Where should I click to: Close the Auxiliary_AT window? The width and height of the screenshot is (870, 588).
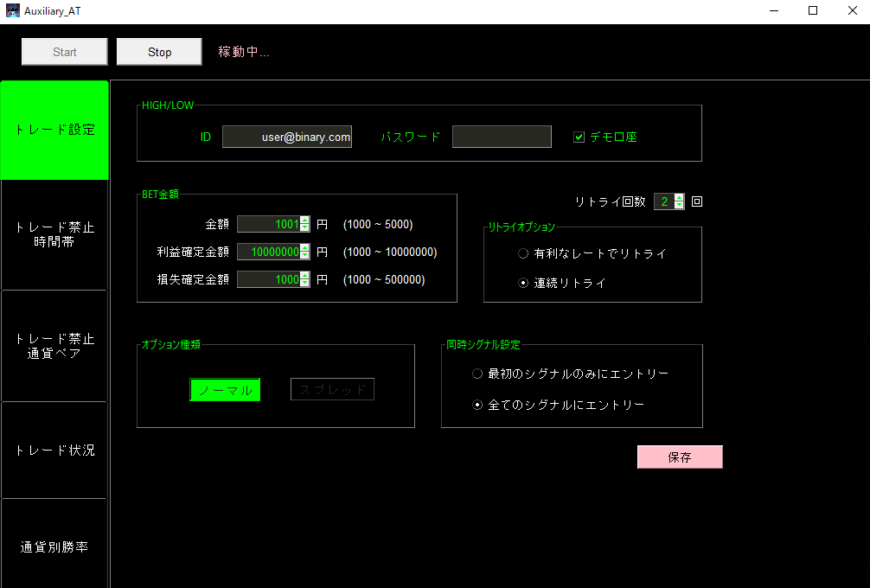coord(852,11)
